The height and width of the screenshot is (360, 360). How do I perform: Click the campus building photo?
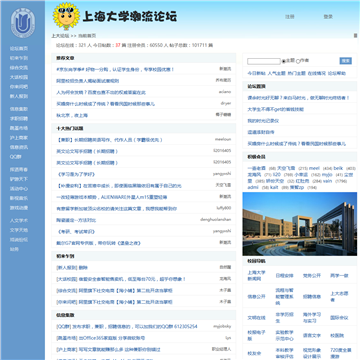[x=300, y=224]
